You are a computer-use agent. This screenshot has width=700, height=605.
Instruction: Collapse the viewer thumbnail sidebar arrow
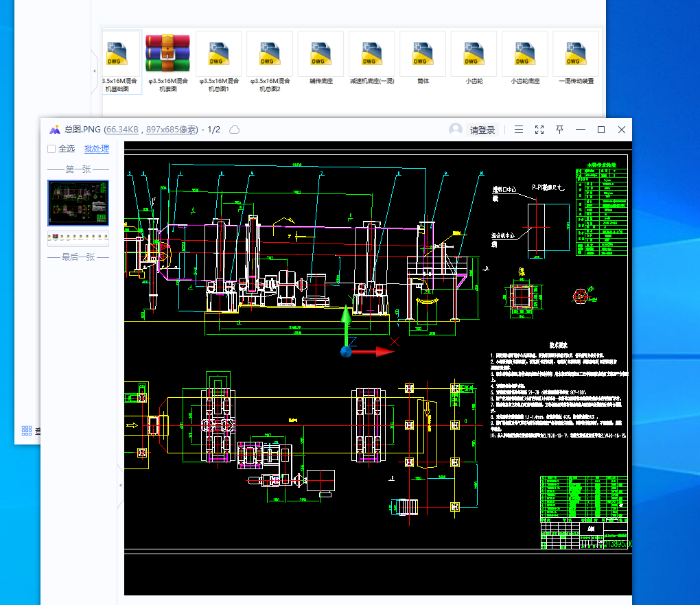(121, 485)
